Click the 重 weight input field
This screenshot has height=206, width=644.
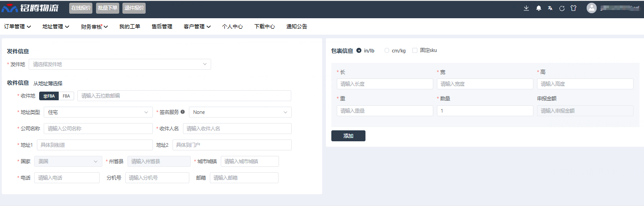point(385,111)
